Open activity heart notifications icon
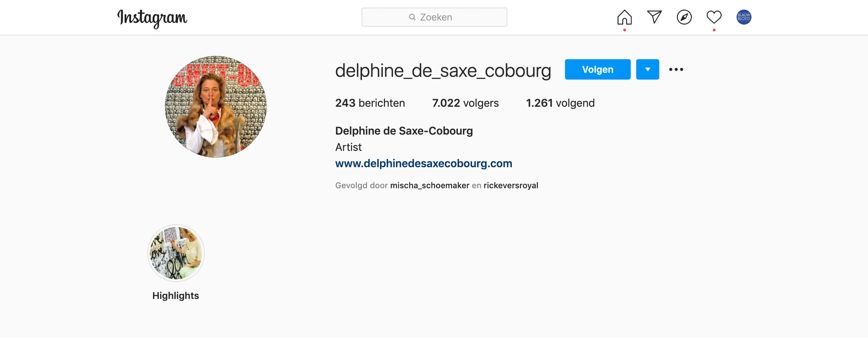 (714, 17)
